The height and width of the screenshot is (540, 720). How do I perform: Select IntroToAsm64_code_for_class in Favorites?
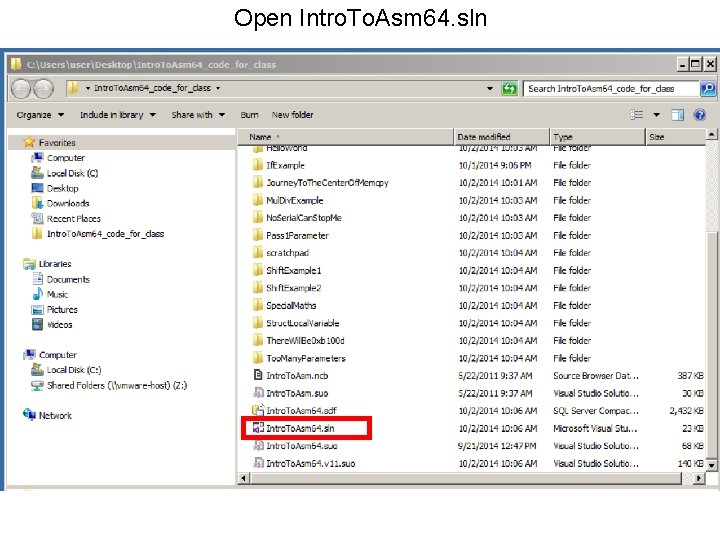click(x=105, y=234)
